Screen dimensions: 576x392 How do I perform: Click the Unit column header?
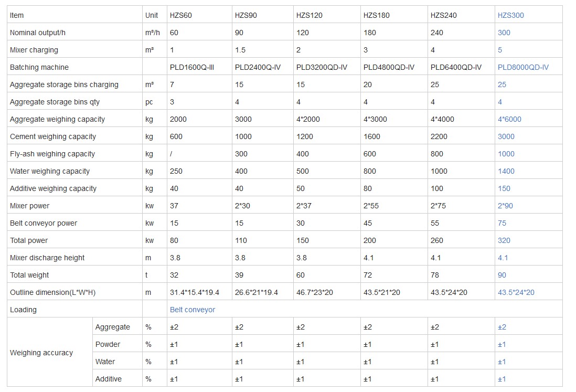(152, 15)
